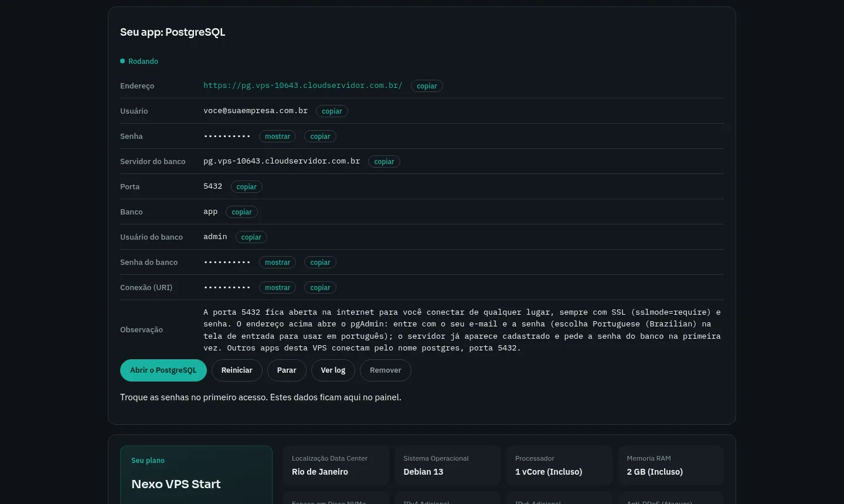Copy the Usuário email
The image size is (844, 504).
pyautogui.click(x=332, y=111)
